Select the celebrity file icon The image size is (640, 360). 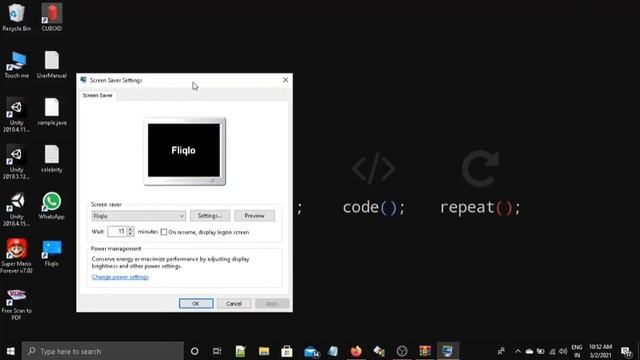(52, 158)
